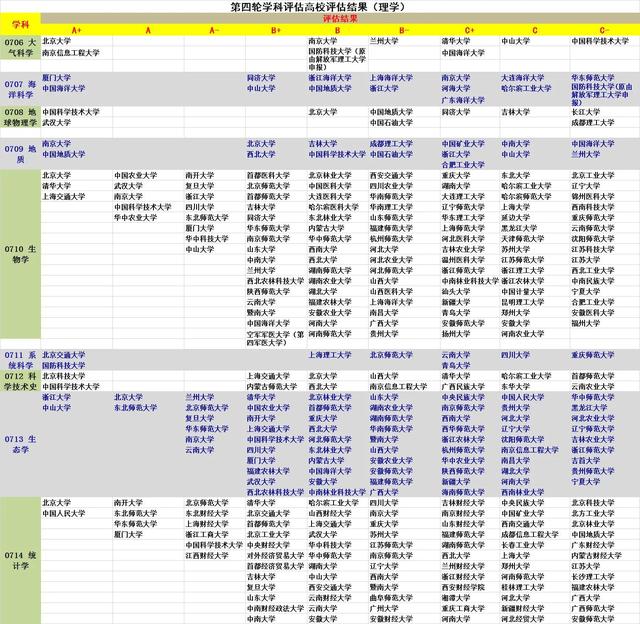
Task: Click 空军军医大学 cell in 生物学 row
Action: (x=275, y=337)
